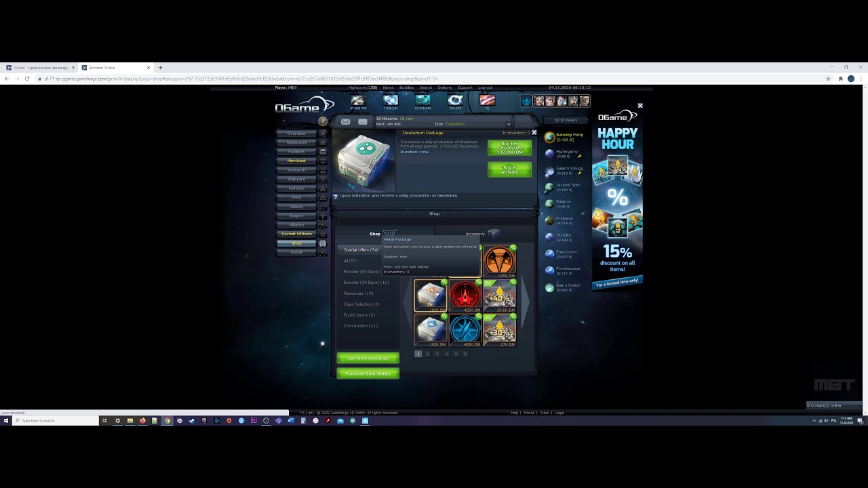The height and width of the screenshot is (488, 868).
Task: Open the Shipyard menu
Action: point(296,179)
